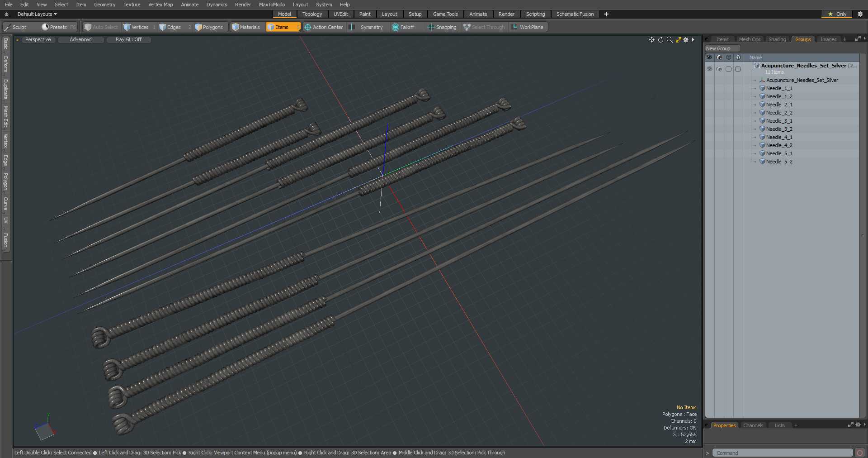Click the viewport maximize toggle icon
This screenshot has height=458, width=868.
(678, 40)
